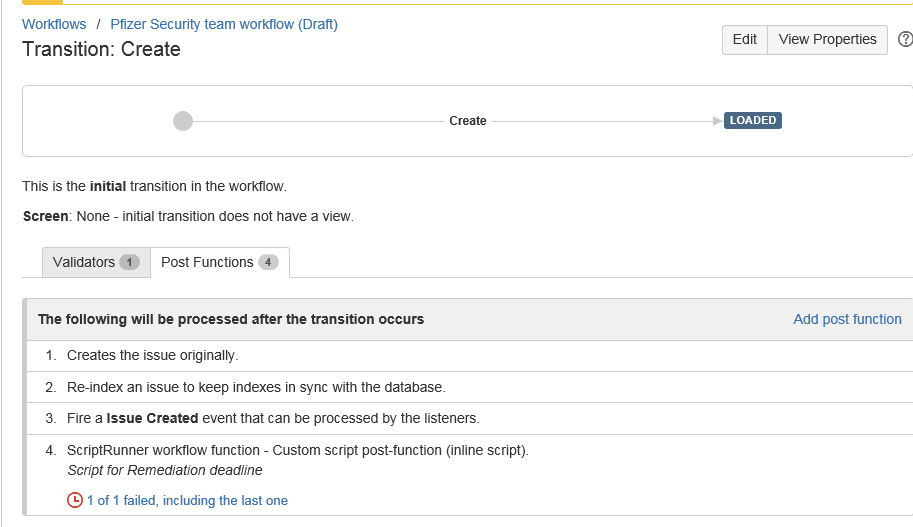Switch to the Validators tab
Viewport: 913px width, 527px height.
pyautogui.click(x=84, y=262)
